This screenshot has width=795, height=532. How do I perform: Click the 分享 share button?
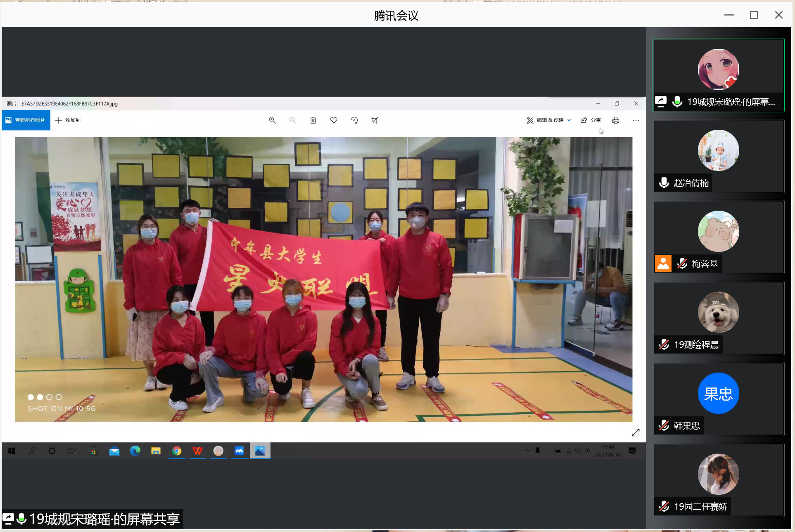(x=591, y=120)
